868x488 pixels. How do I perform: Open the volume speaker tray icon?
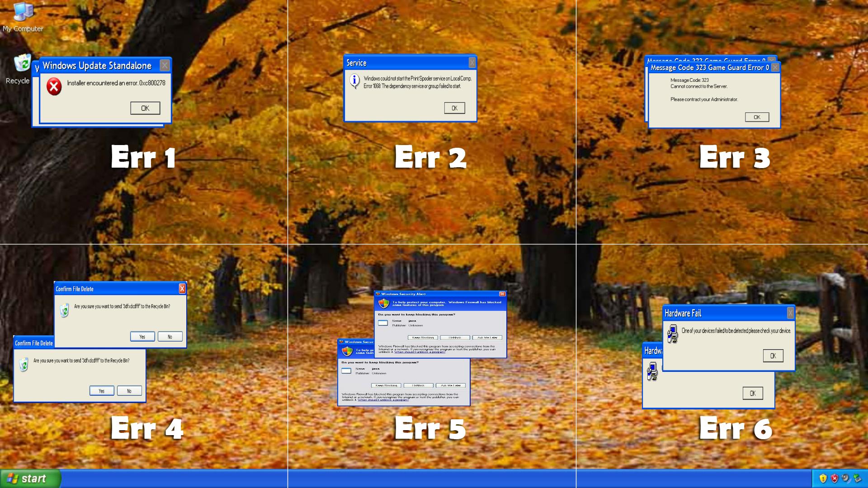click(x=845, y=479)
